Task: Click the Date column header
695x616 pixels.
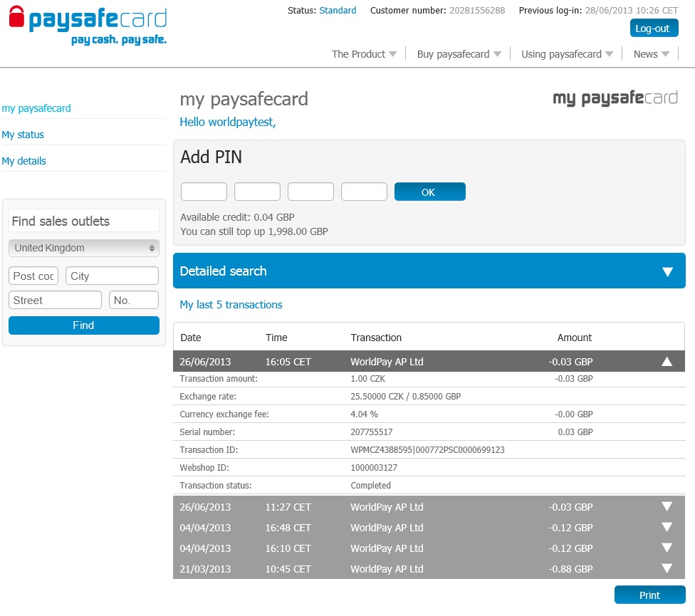Action: tap(191, 338)
